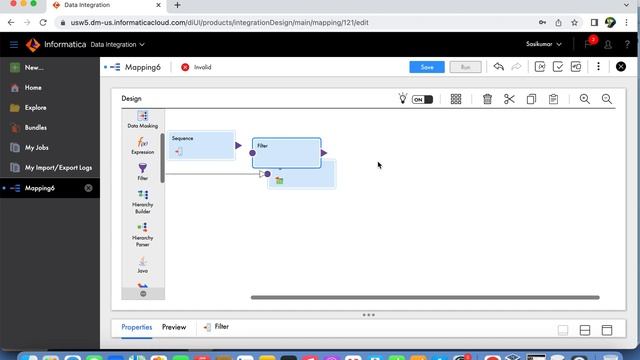Select the Expression transformation in palette
The width and height of the screenshot is (640, 360).
click(142, 146)
